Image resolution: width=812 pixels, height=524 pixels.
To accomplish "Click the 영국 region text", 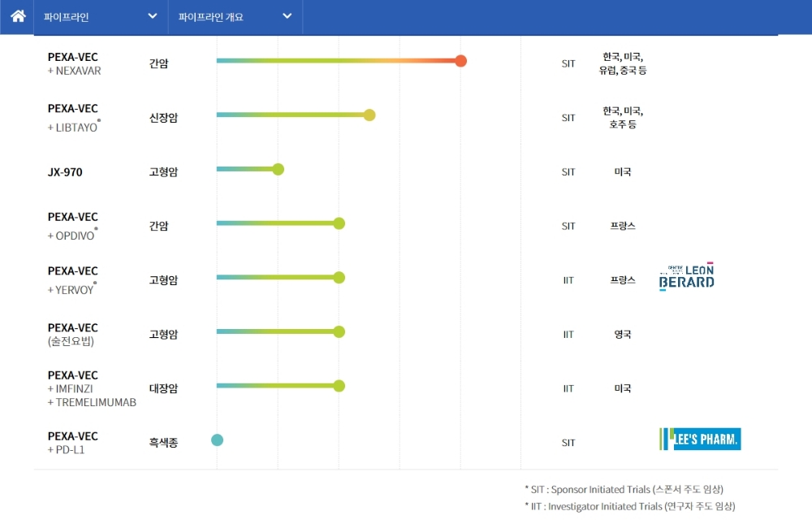I will (623, 334).
